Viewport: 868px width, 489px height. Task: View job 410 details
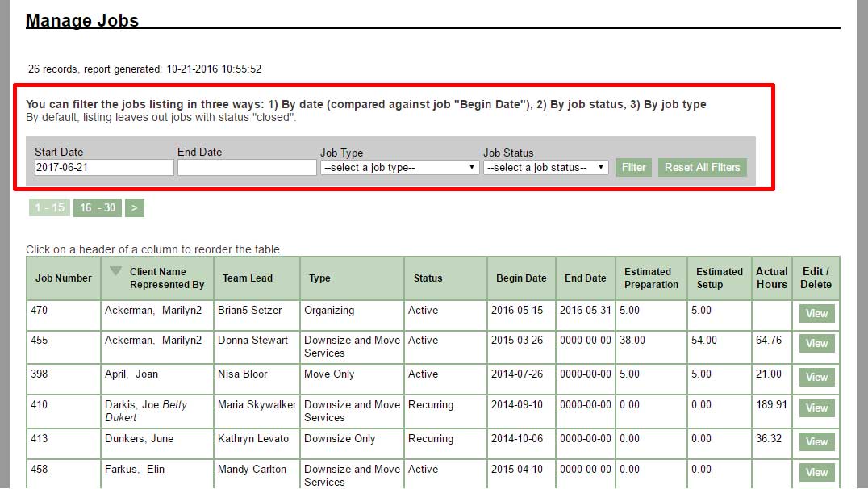click(816, 407)
